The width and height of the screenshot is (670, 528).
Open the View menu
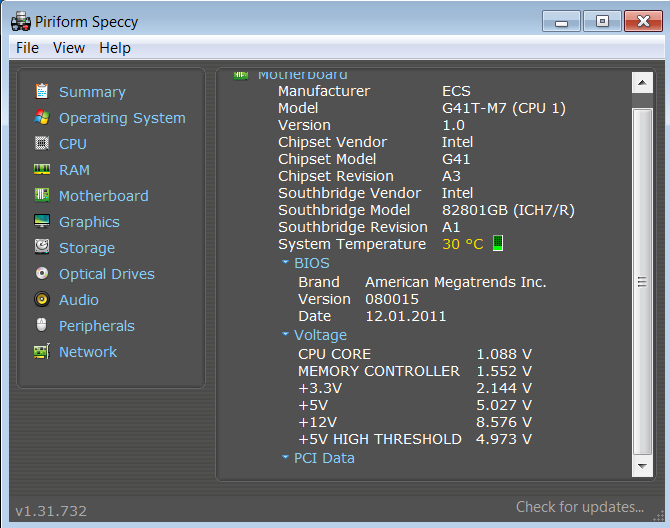69,48
